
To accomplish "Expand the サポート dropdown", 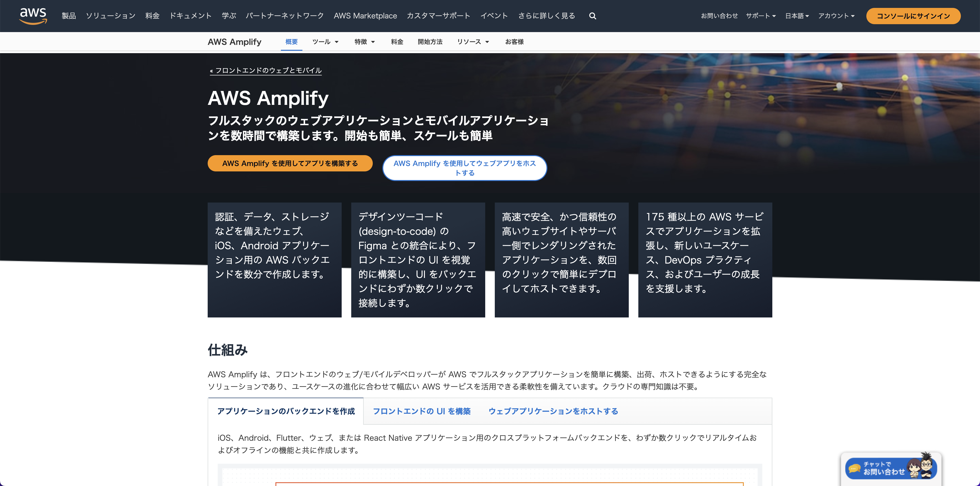I will (761, 16).
